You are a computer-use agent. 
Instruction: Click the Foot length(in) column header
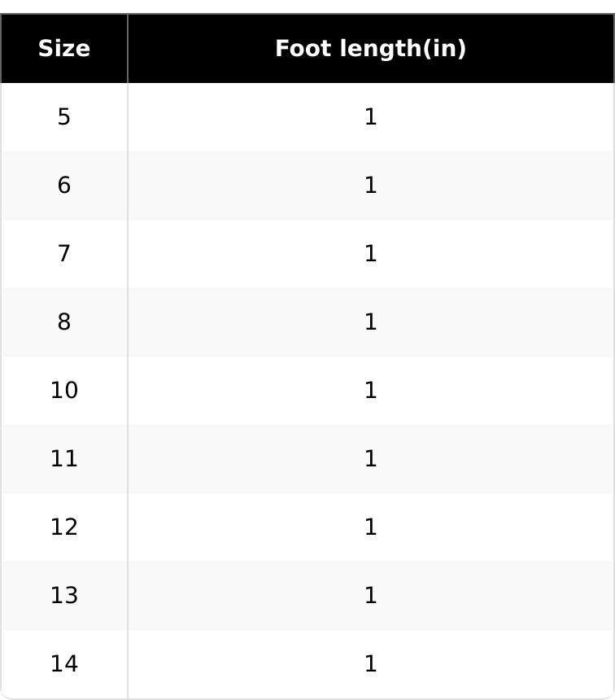(x=370, y=49)
